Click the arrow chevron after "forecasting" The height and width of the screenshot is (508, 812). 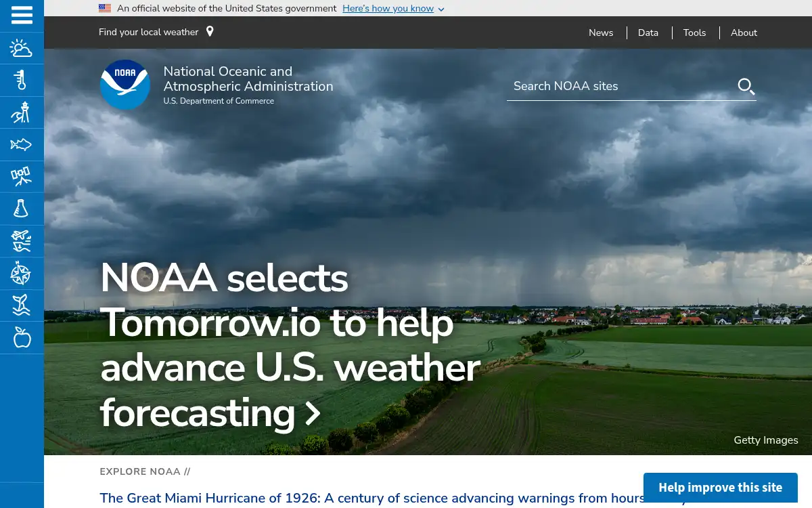coord(312,413)
